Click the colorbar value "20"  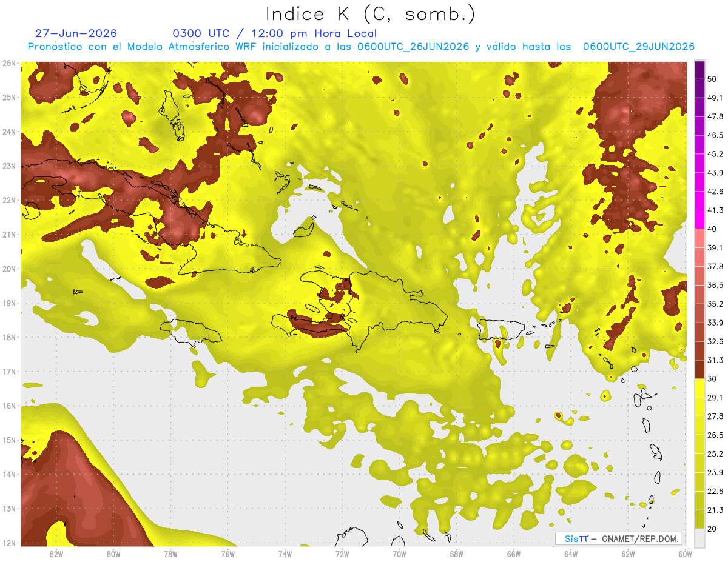coord(713,528)
